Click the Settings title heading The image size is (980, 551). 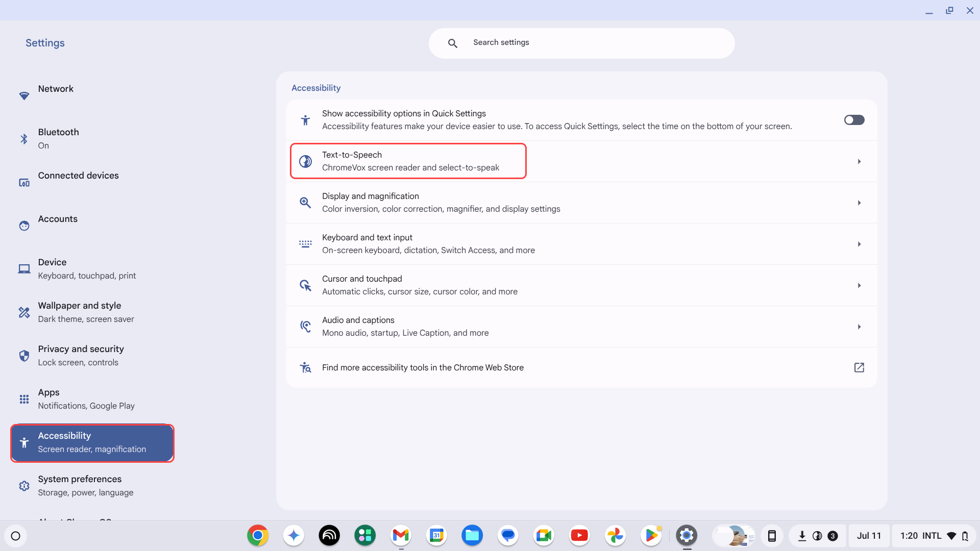pyautogui.click(x=45, y=43)
